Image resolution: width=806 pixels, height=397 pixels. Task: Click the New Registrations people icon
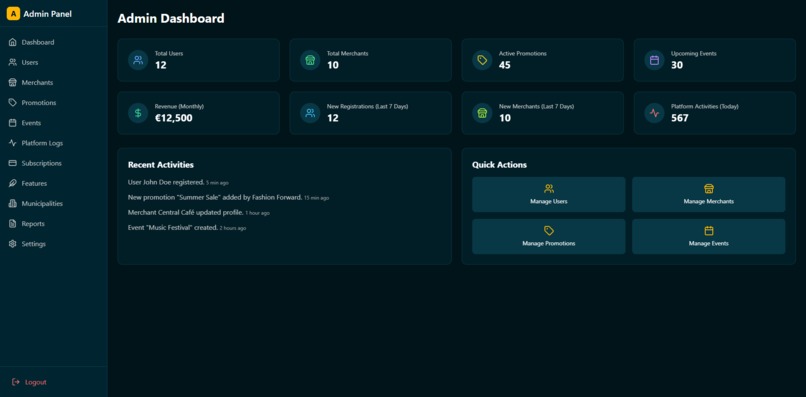[310, 113]
